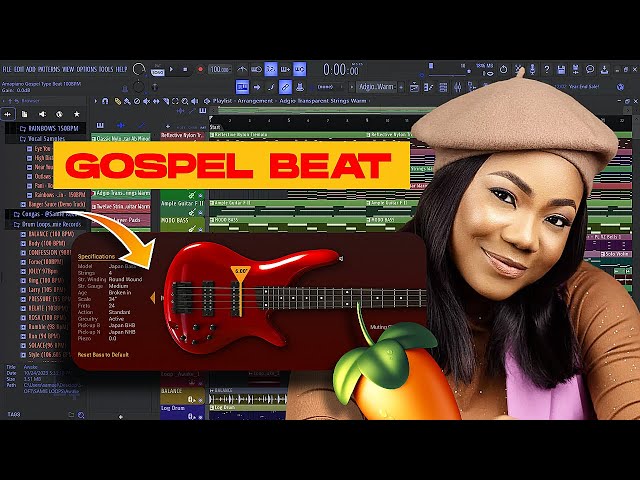Viewport: 640px width, 480px height.
Task: Click the save project floppy icon
Action: click(561, 69)
